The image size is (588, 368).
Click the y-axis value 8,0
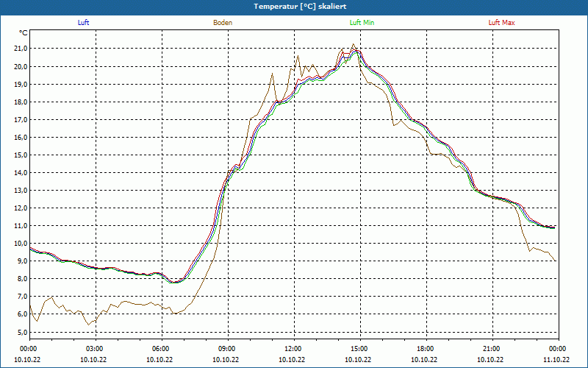point(22,279)
